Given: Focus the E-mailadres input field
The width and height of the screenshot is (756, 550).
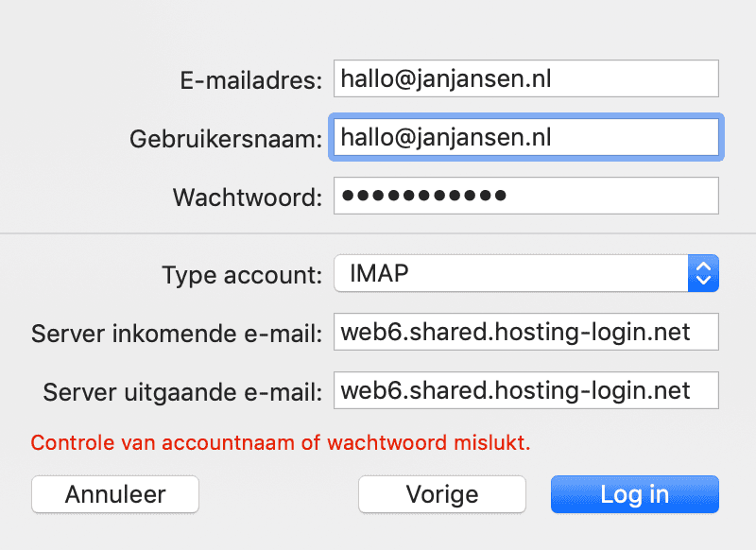Looking at the screenshot, I should click(525, 79).
